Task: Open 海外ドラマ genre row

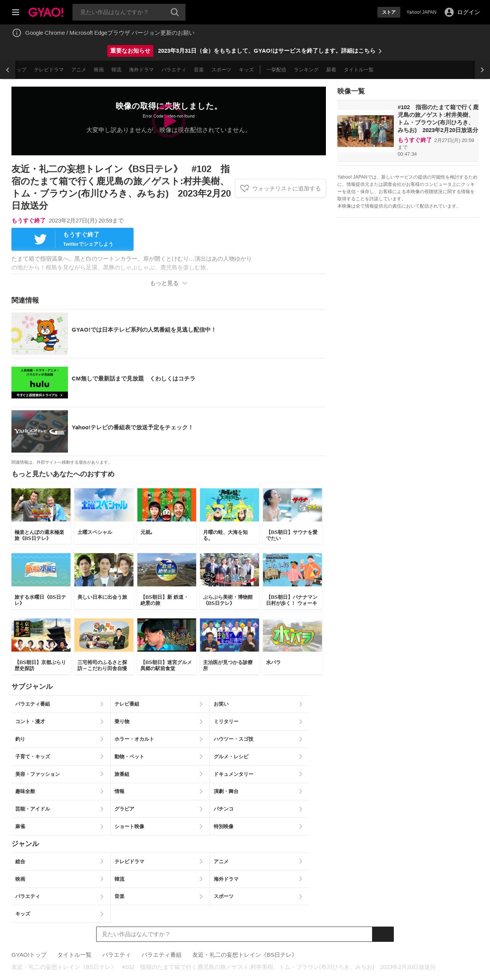Action: [260, 879]
